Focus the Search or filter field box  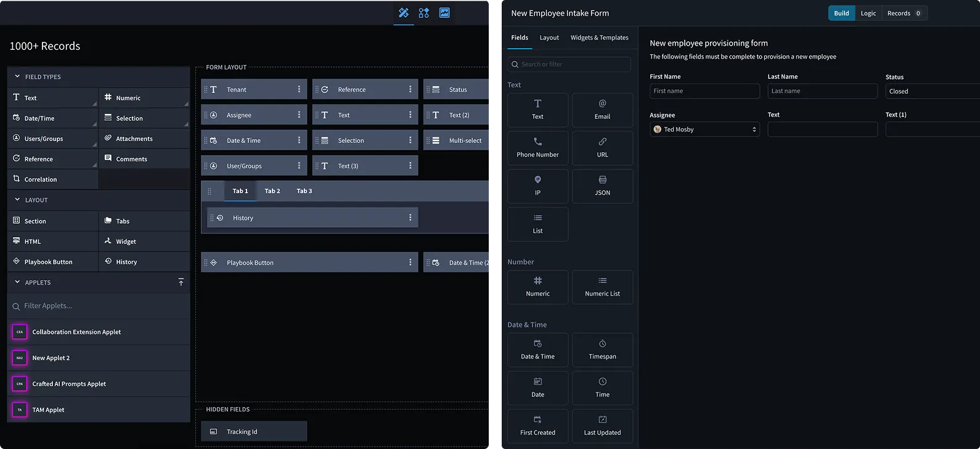[569, 64]
